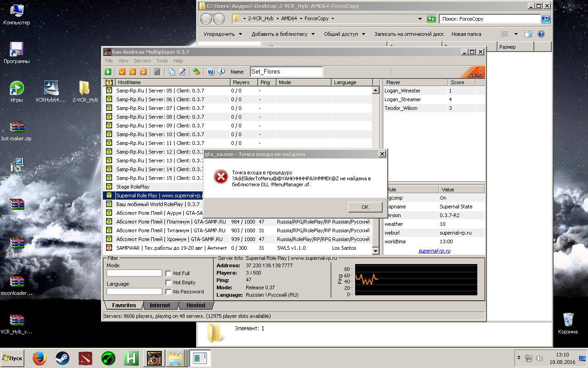Image resolution: width=588 pixels, height=368 pixels.
Task: Click the Forward arrow in Explorer window
Action: coord(219,19)
